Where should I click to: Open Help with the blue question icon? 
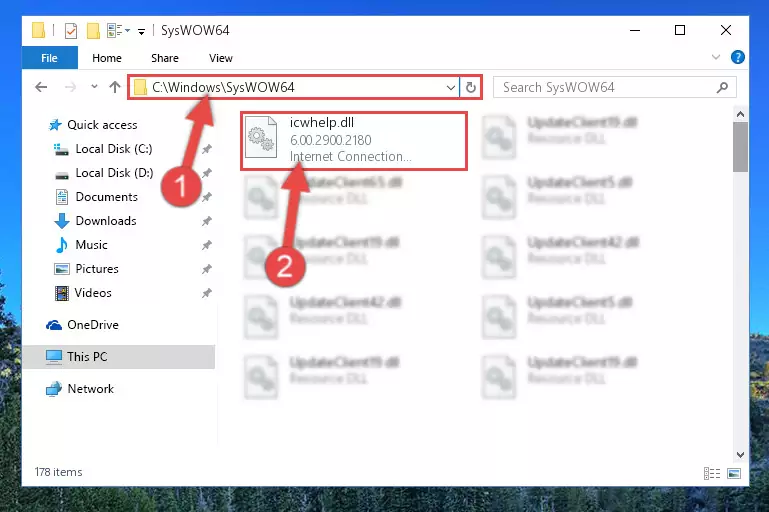[737, 57]
